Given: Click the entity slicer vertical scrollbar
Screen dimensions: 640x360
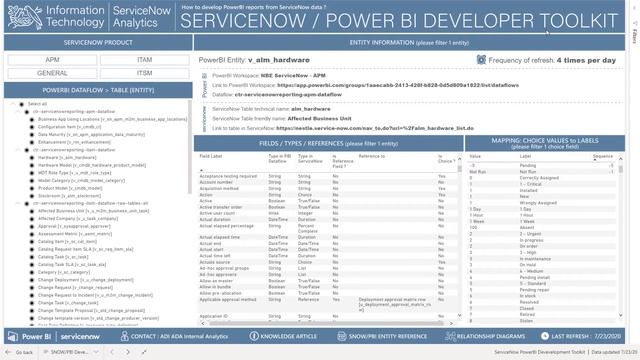Looking at the screenshot, I should [190, 147].
